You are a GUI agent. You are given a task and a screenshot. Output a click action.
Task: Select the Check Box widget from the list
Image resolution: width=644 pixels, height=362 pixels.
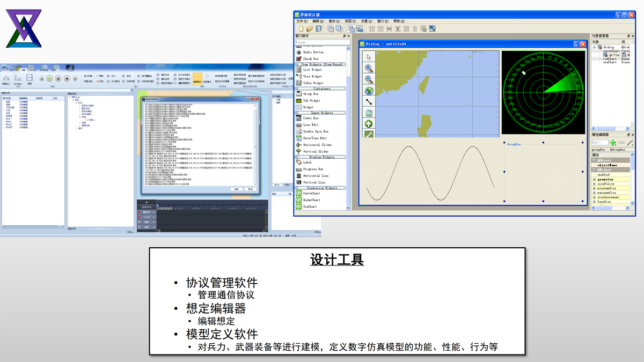(x=310, y=59)
